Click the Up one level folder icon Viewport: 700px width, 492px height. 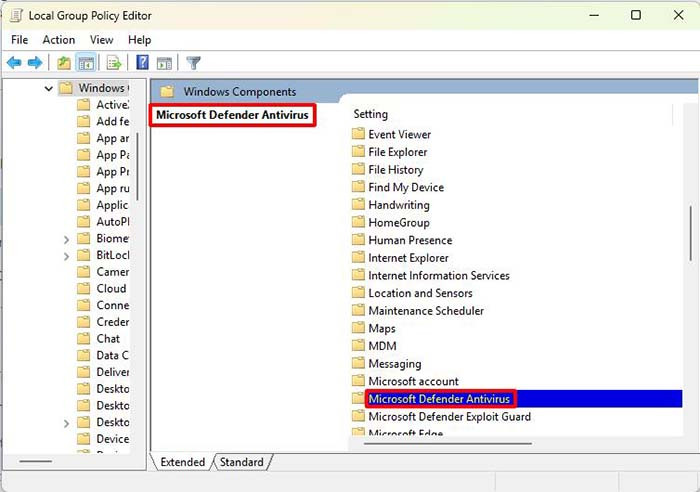click(64, 63)
